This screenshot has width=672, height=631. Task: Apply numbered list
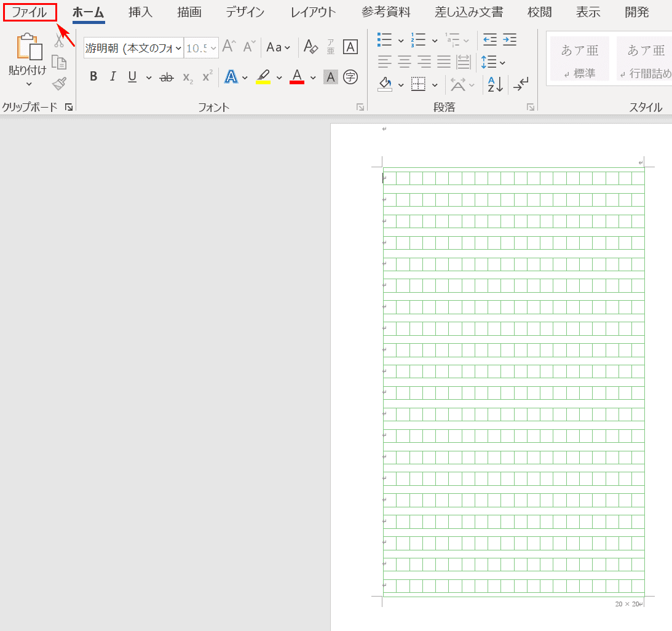click(x=418, y=40)
